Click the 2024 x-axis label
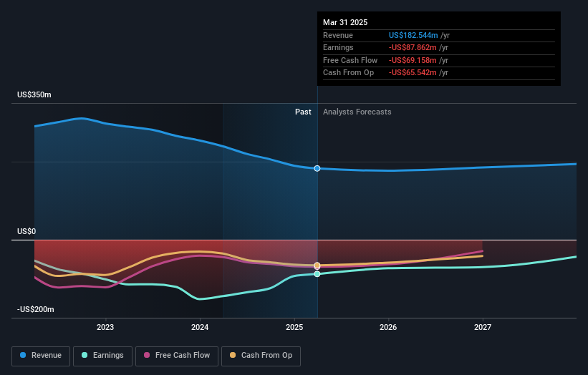 click(200, 327)
